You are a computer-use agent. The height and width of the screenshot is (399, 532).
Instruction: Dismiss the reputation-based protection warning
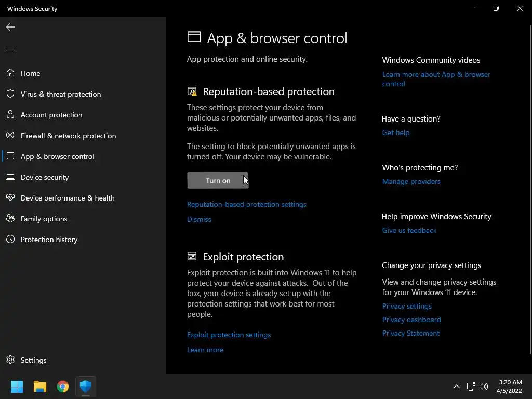tap(199, 219)
